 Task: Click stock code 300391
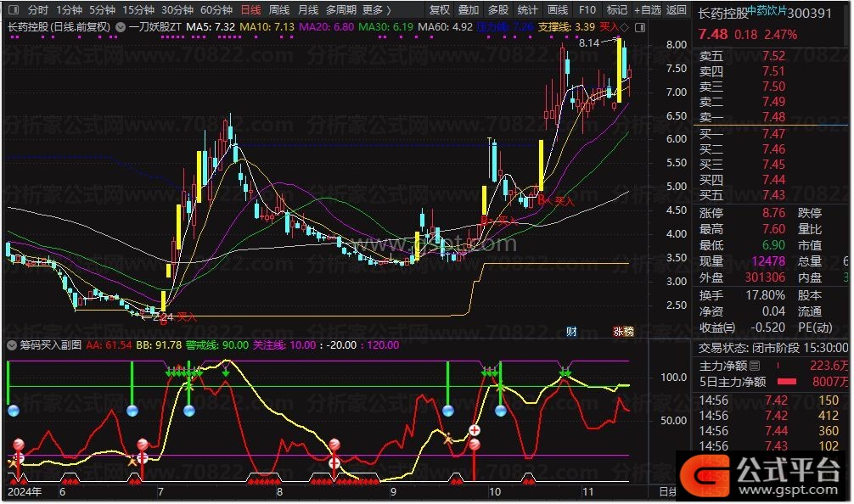(x=809, y=13)
